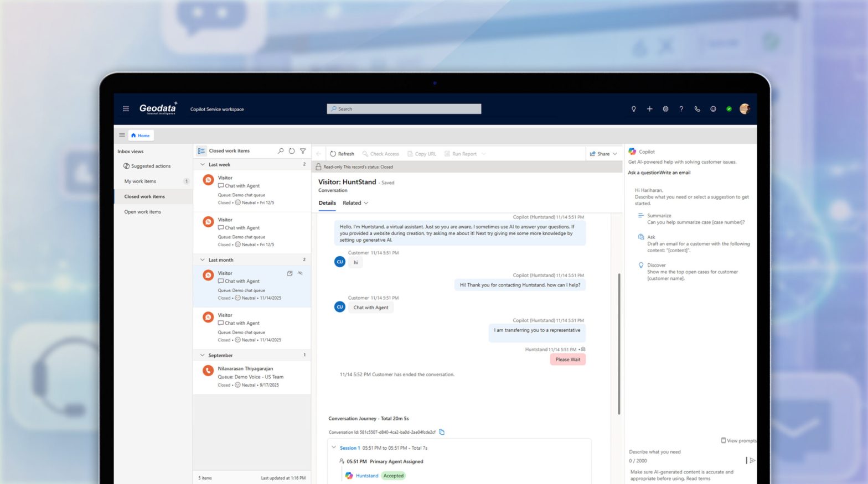868x484 pixels.
Task: Click the Chat with Agent customer message
Action: tap(371, 308)
